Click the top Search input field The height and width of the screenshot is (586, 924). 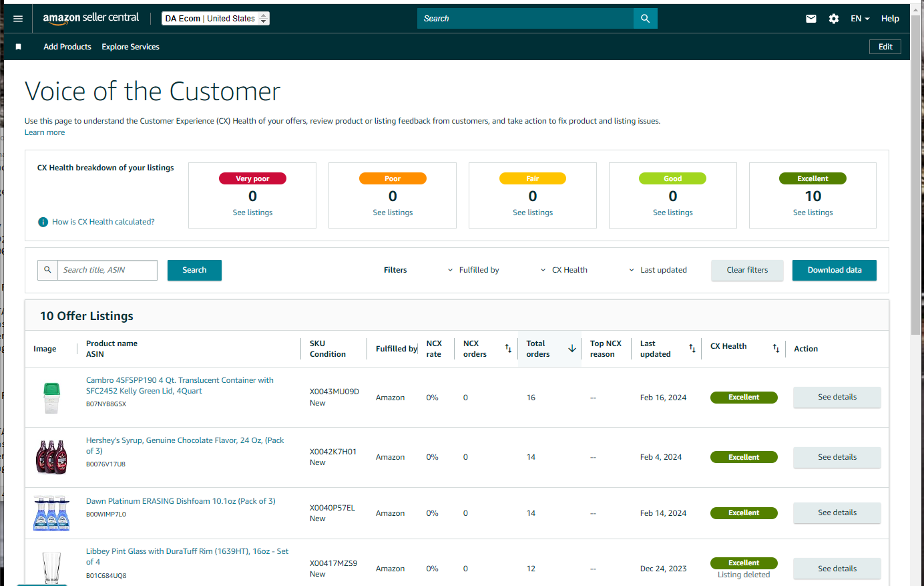tap(525, 19)
